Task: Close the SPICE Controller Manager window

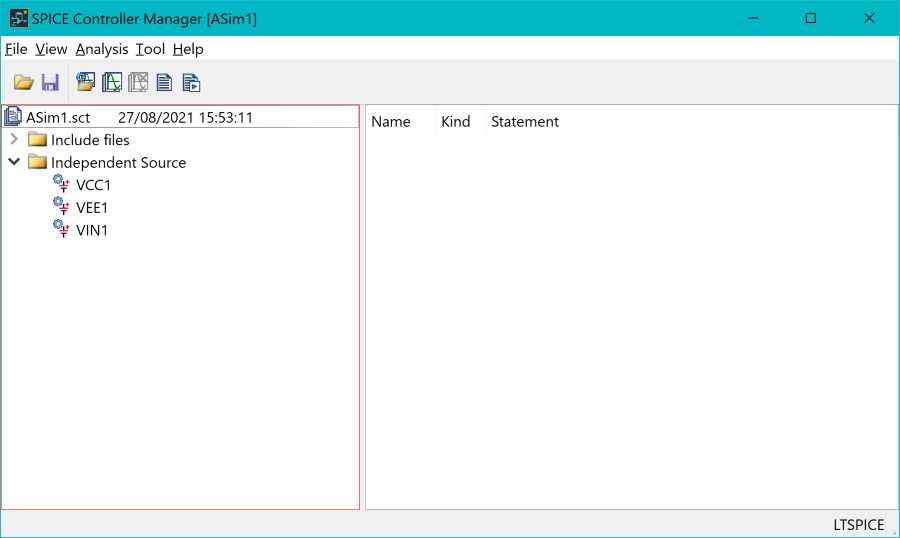Action: coord(870,18)
